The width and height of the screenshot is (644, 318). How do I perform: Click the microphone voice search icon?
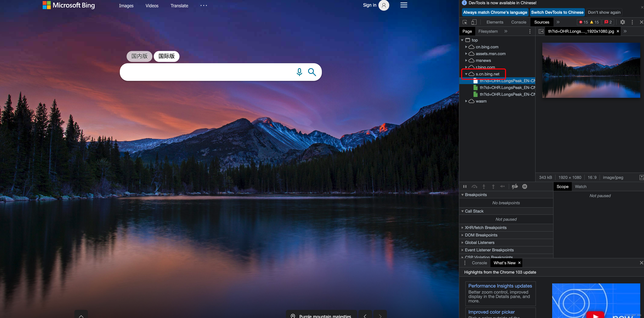pyautogui.click(x=299, y=72)
